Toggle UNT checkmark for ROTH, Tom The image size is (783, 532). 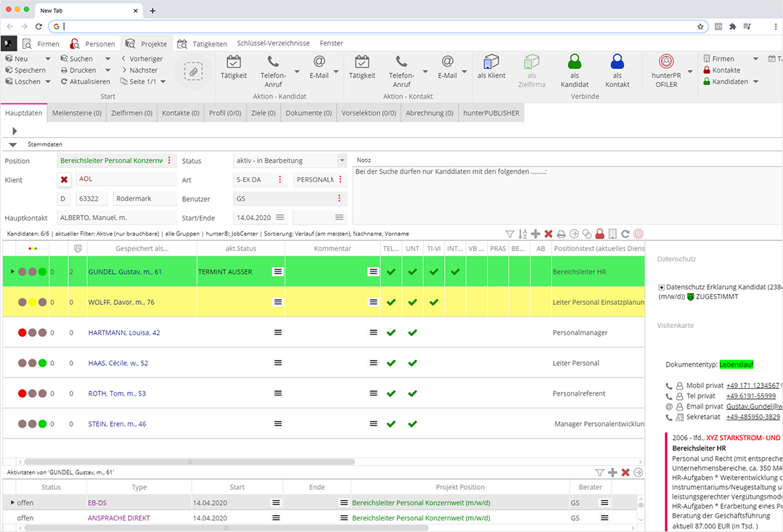tap(412, 393)
